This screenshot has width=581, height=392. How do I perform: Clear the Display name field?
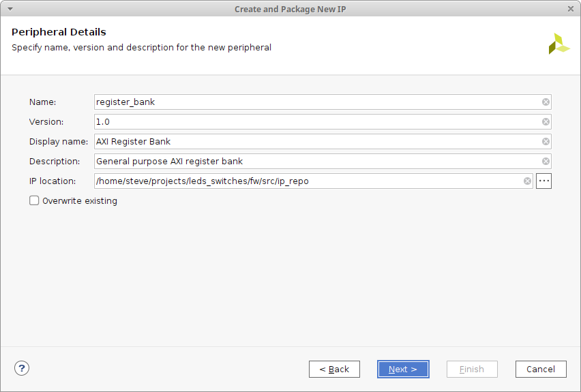546,142
